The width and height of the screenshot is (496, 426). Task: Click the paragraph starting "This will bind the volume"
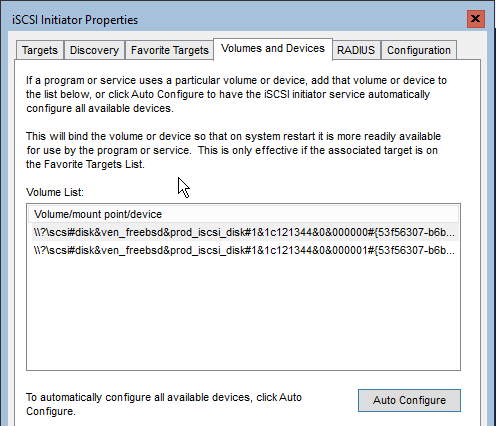[233, 150]
